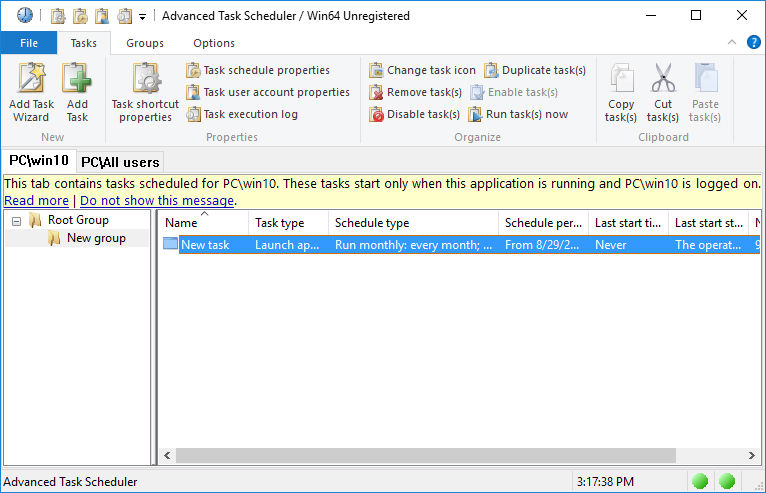Collapse the Root Group tree node
The height and width of the screenshot is (493, 766).
click(16, 220)
